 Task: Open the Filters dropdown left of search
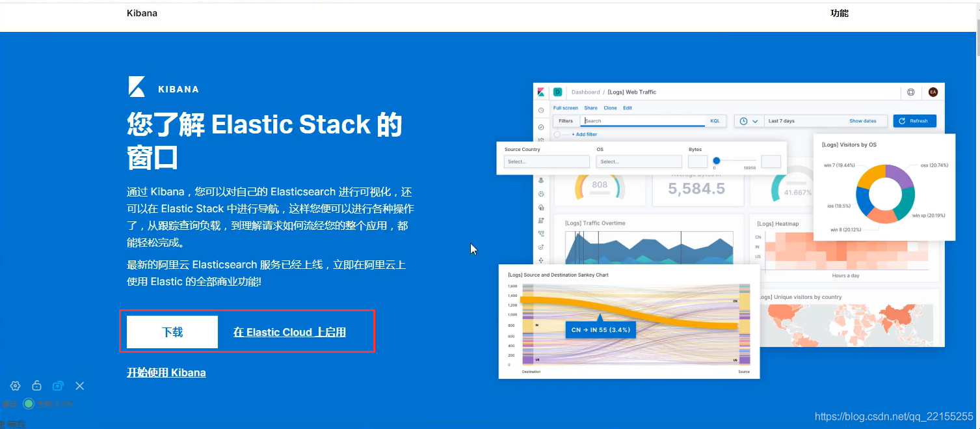pyautogui.click(x=566, y=121)
